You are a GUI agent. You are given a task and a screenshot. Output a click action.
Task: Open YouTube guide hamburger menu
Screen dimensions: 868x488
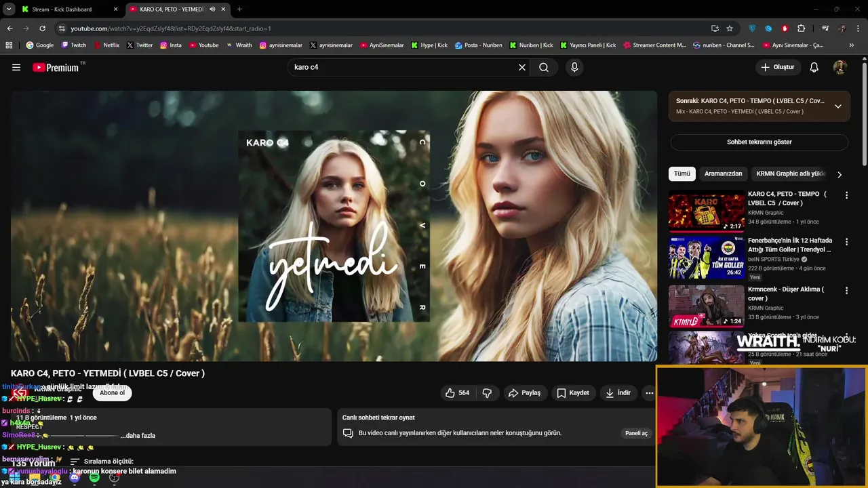(x=16, y=67)
